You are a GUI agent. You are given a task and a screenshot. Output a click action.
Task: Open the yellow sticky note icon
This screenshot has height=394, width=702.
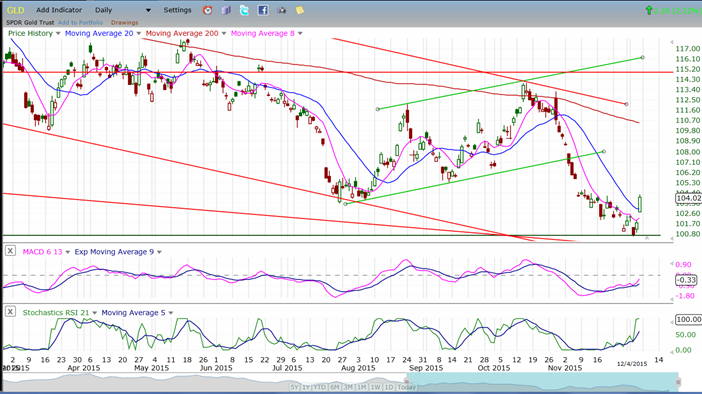click(x=300, y=10)
